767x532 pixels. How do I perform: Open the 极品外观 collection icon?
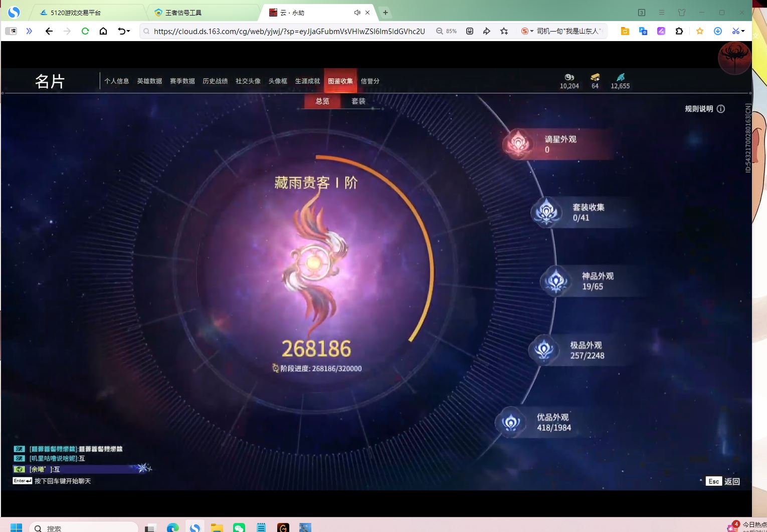tap(544, 350)
